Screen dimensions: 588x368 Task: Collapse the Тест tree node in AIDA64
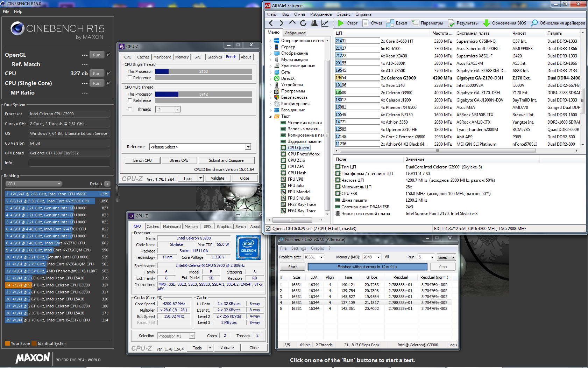(270, 117)
